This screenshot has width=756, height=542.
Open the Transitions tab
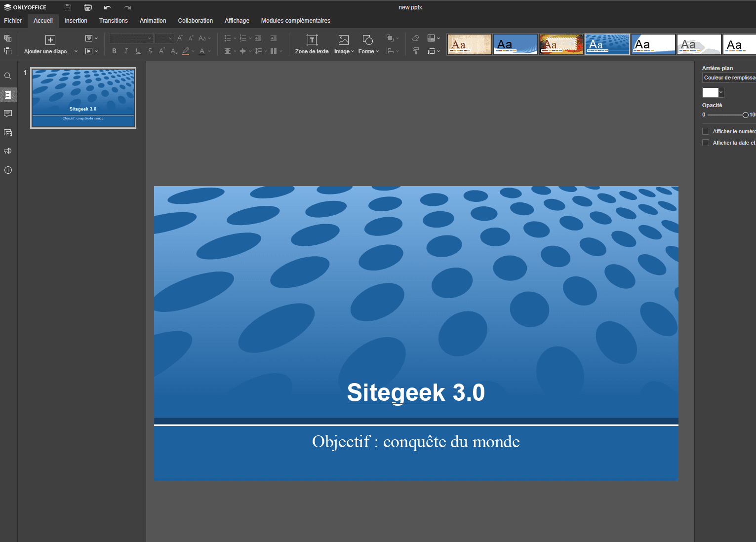pyautogui.click(x=113, y=21)
